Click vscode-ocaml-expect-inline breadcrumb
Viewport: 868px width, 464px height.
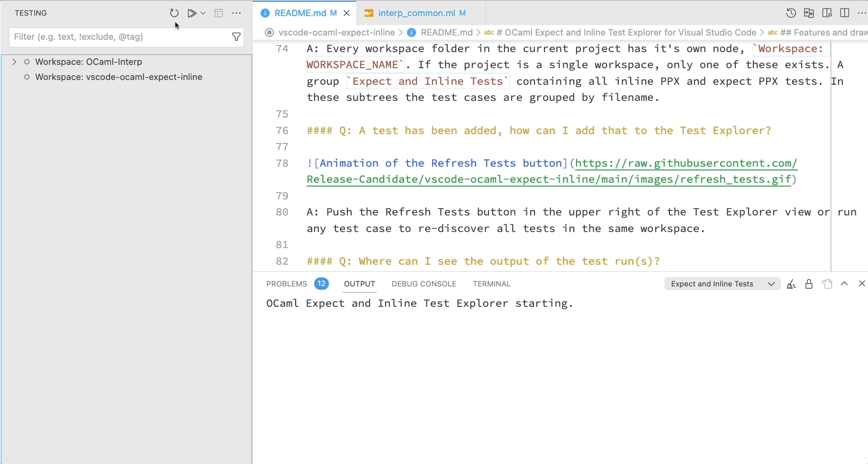[x=336, y=33]
